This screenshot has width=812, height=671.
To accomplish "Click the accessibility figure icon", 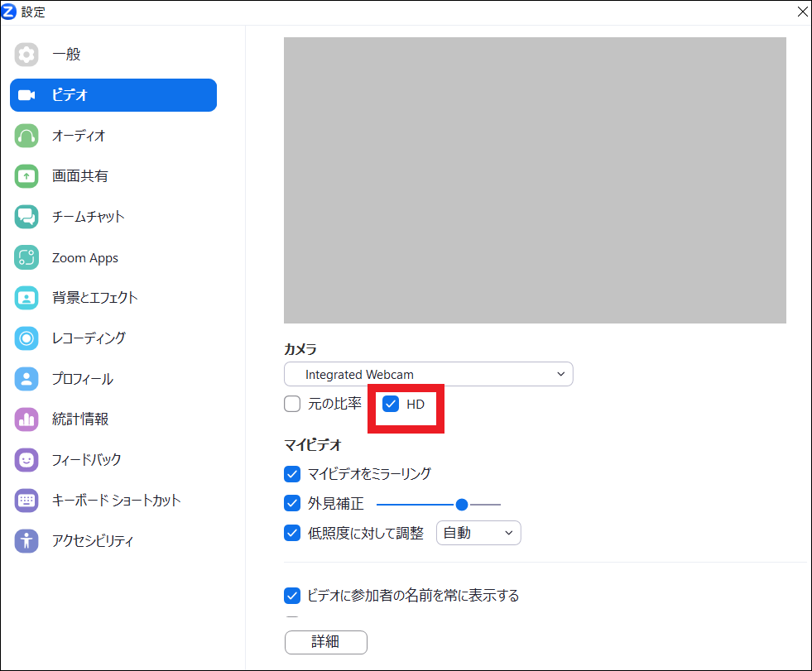I will pos(26,541).
